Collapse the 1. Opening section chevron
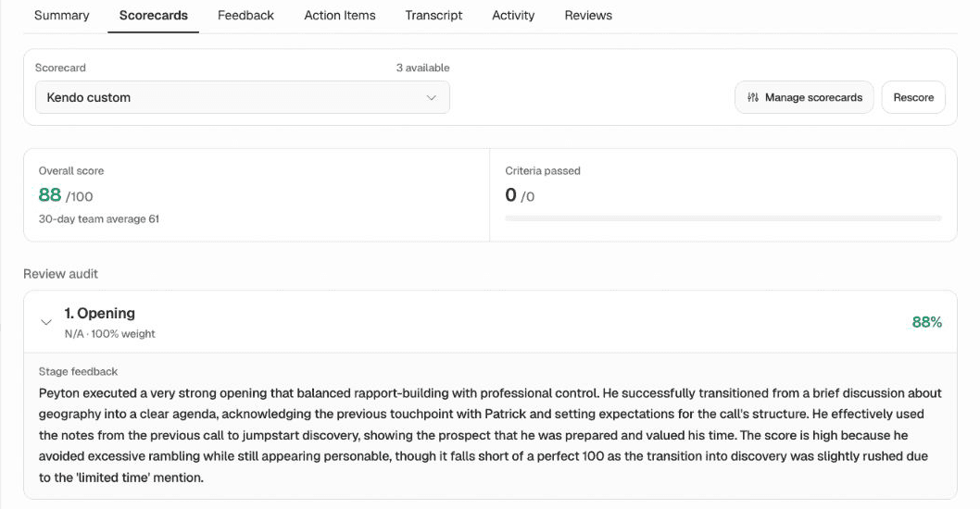 coord(45,322)
